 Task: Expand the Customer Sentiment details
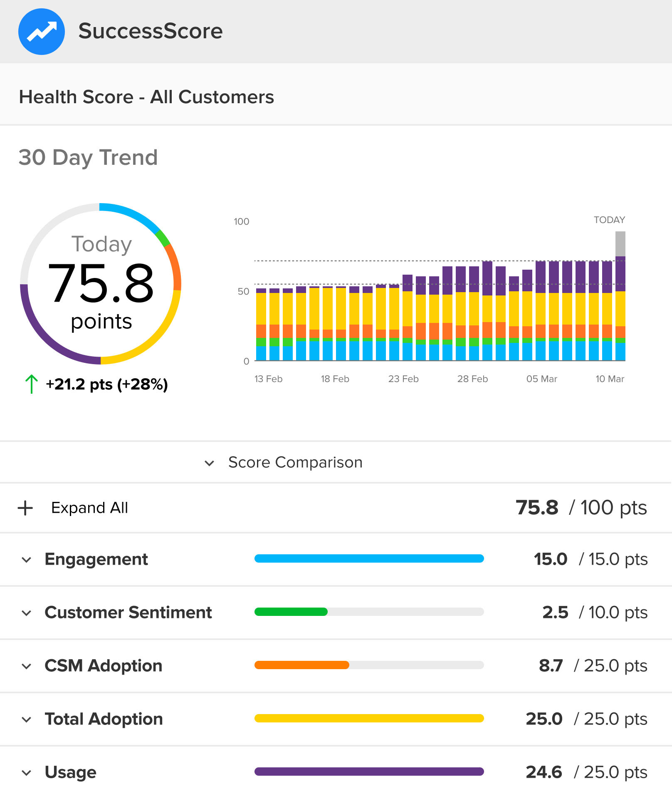pos(27,613)
